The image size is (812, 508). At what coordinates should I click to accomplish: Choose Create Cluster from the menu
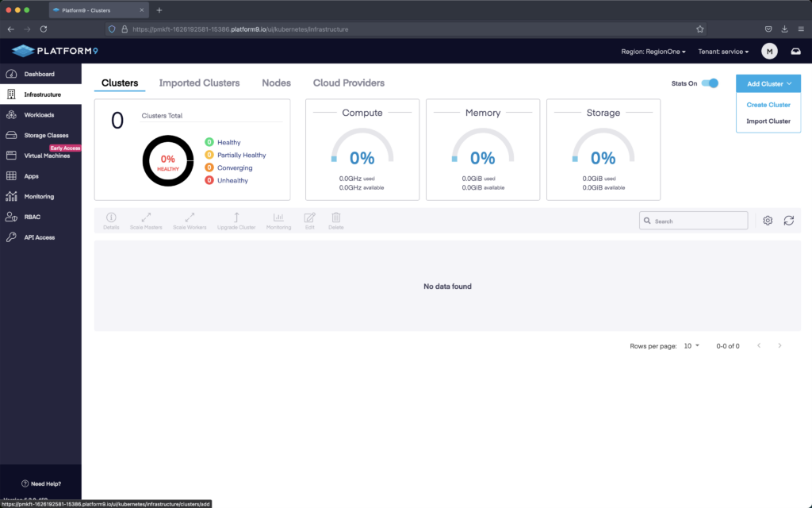(x=768, y=105)
